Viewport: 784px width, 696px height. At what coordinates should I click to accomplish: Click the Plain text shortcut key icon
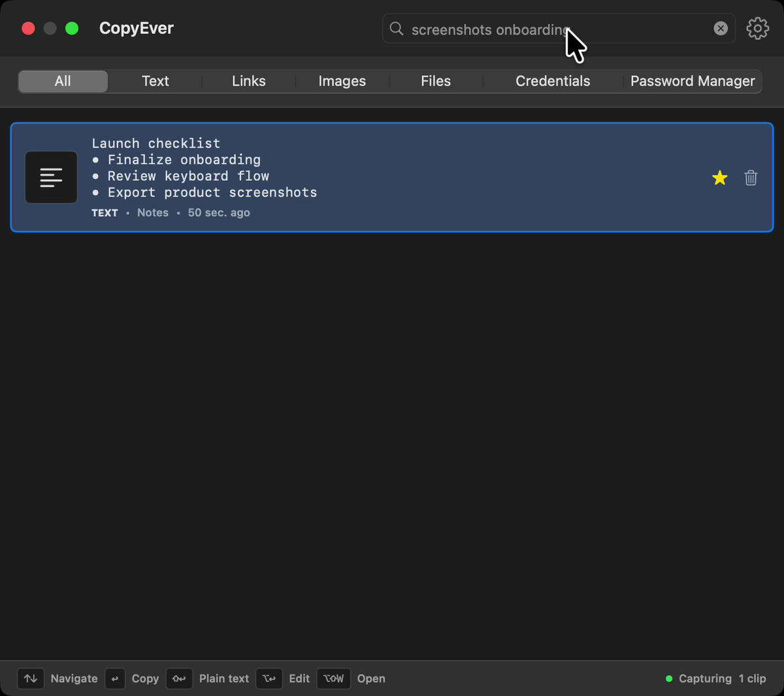click(179, 678)
